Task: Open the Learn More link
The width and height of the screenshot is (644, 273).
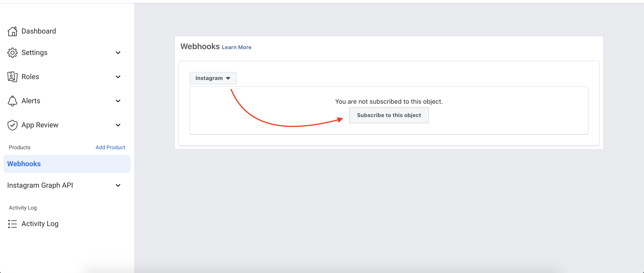Action: (236, 47)
